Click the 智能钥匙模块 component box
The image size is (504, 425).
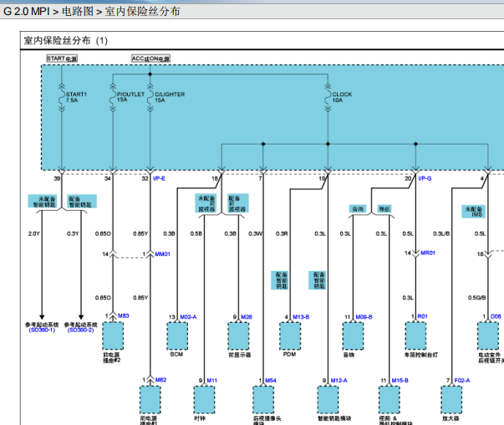(x=328, y=400)
